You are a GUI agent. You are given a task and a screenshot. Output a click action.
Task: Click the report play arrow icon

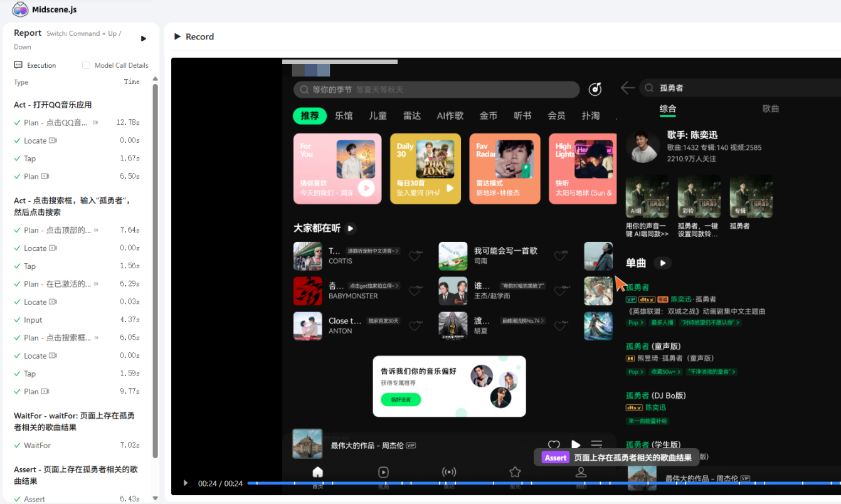tap(144, 39)
